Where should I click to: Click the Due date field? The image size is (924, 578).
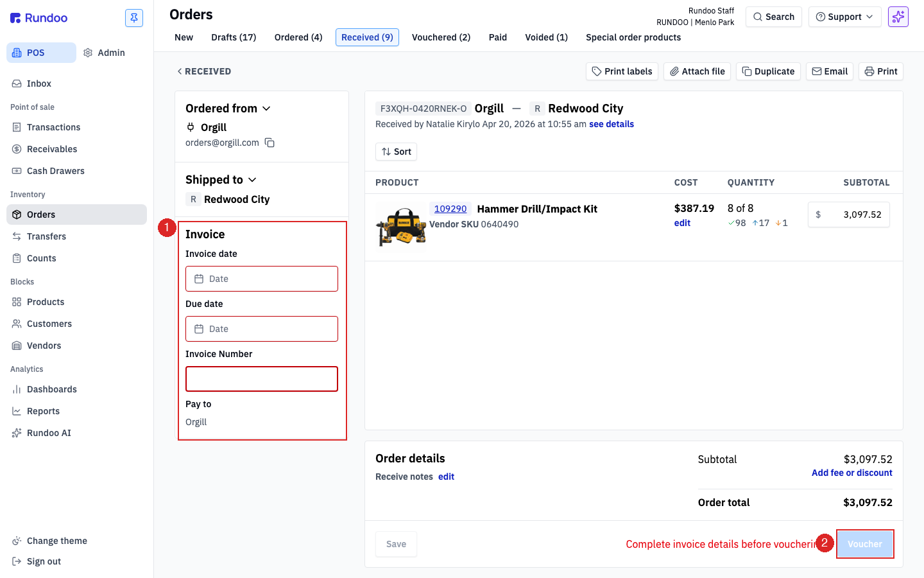pyautogui.click(x=262, y=329)
